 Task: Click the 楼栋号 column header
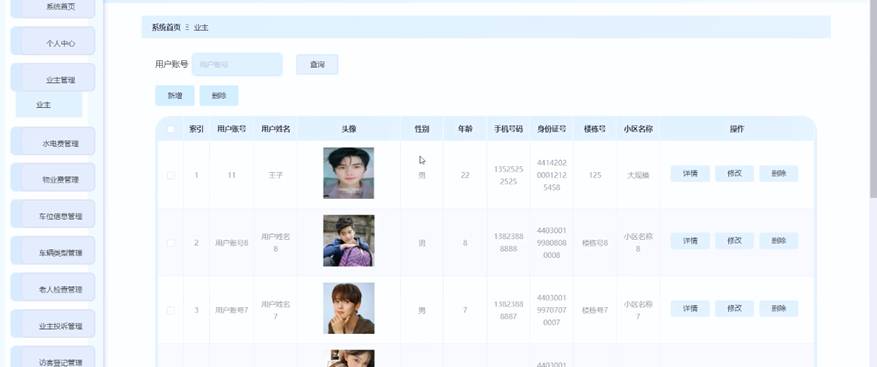pyautogui.click(x=595, y=129)
